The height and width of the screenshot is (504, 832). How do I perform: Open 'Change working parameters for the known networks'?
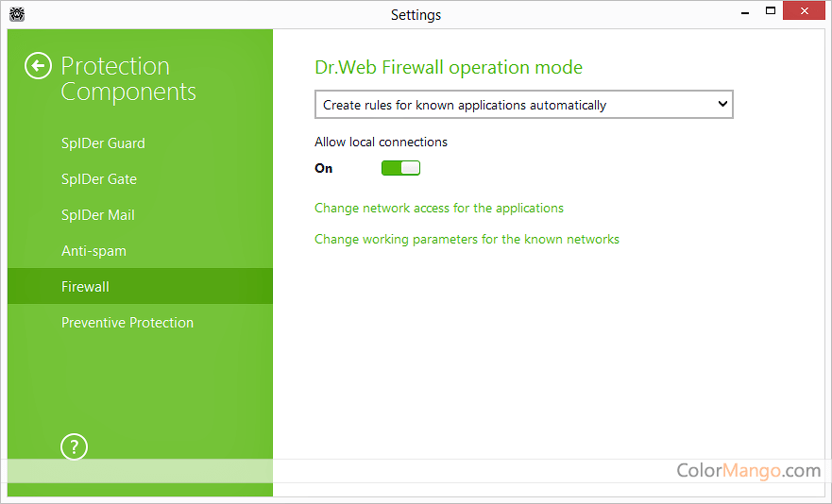pyautogui.click(x=467, y=239)
